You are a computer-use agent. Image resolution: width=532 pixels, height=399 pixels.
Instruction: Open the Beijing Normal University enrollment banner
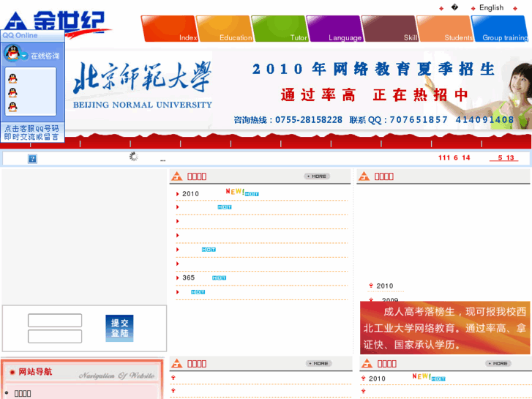[299, 90]
